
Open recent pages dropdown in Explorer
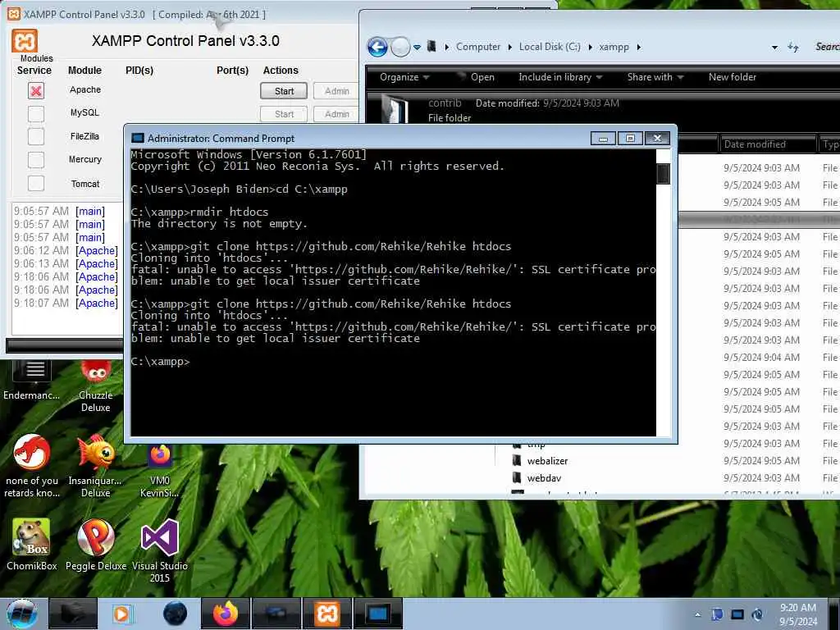pyautogui.click(x=417, y=47)
